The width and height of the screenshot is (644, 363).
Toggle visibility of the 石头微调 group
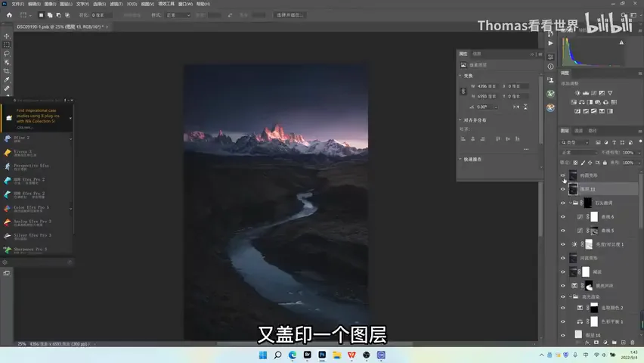[x=562, y=203]
